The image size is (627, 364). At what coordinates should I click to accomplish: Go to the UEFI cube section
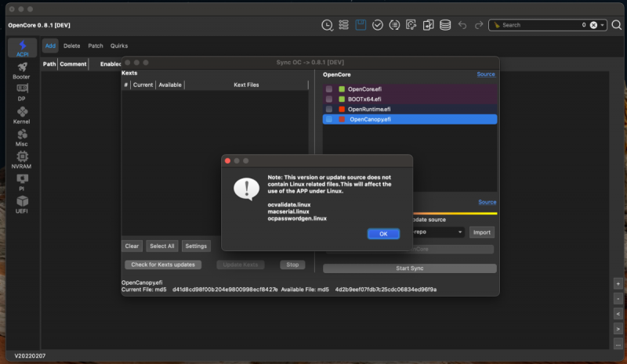pos(21,204)
